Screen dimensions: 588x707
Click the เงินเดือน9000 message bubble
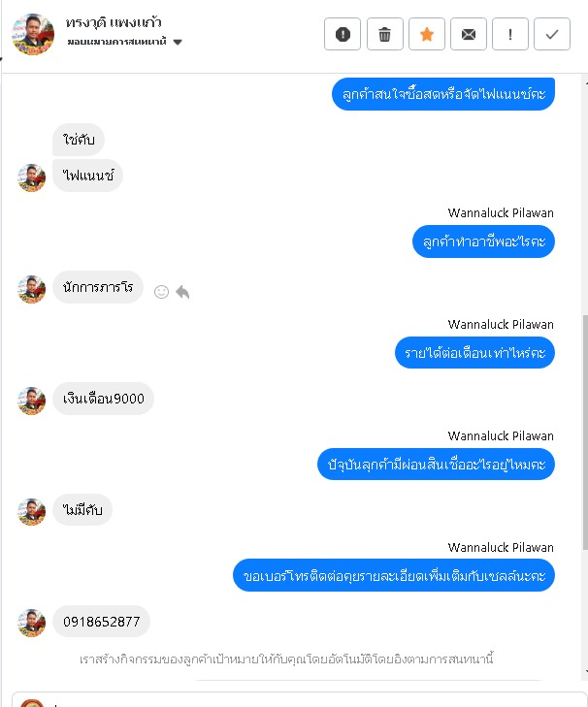coord(104,399)
